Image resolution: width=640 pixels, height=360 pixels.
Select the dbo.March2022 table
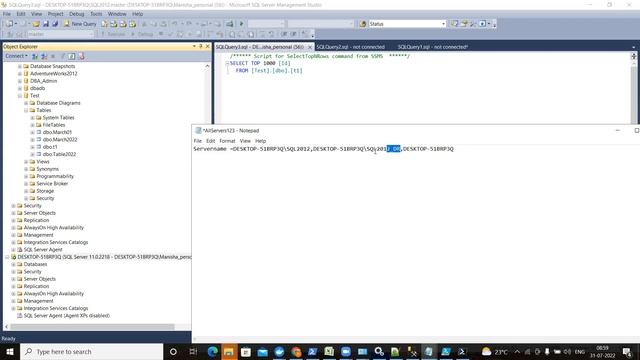point(60,140)
